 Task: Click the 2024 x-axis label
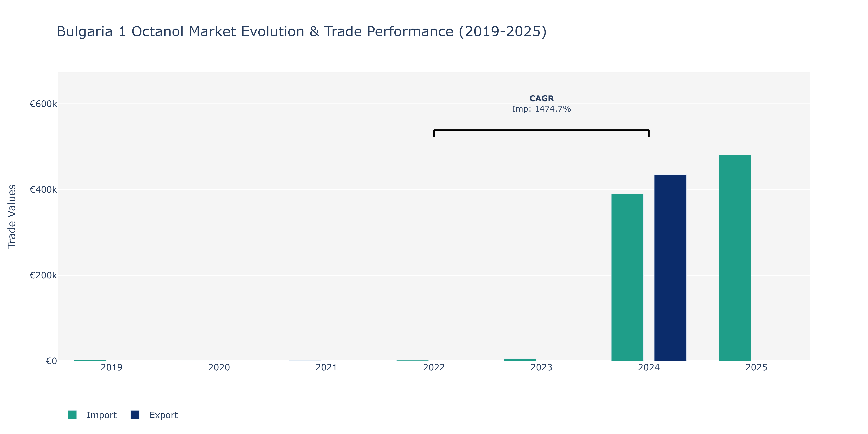pyautogui.click(x=649, y=367)
